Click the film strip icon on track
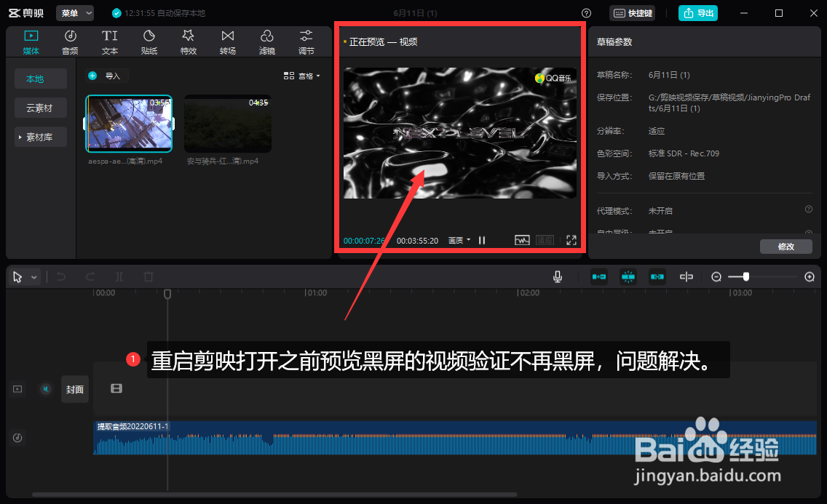This screenshot has width=827, height=504. [116, 388]
